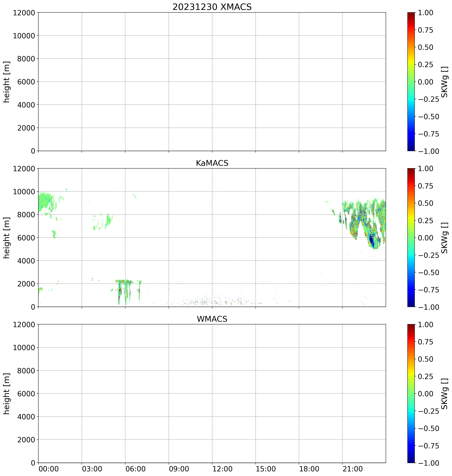Click the WMACS panel colorbar

pos(411,393)
